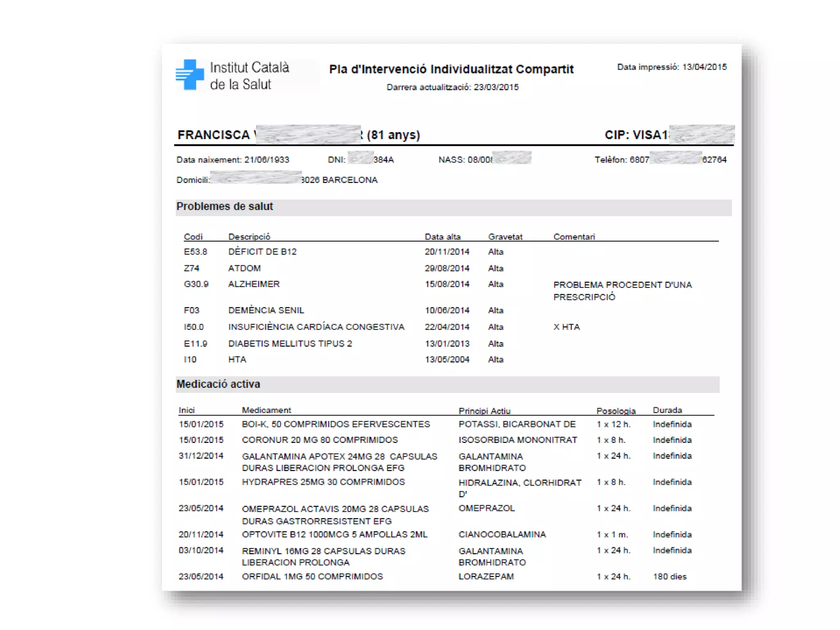
Task: Click the Medicament column header
Action: tap(266, 410)
